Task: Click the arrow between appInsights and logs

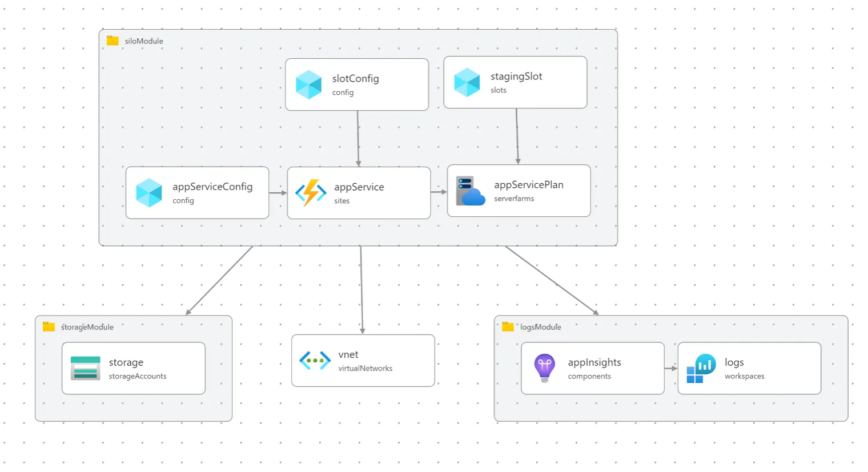Action: 671,369
